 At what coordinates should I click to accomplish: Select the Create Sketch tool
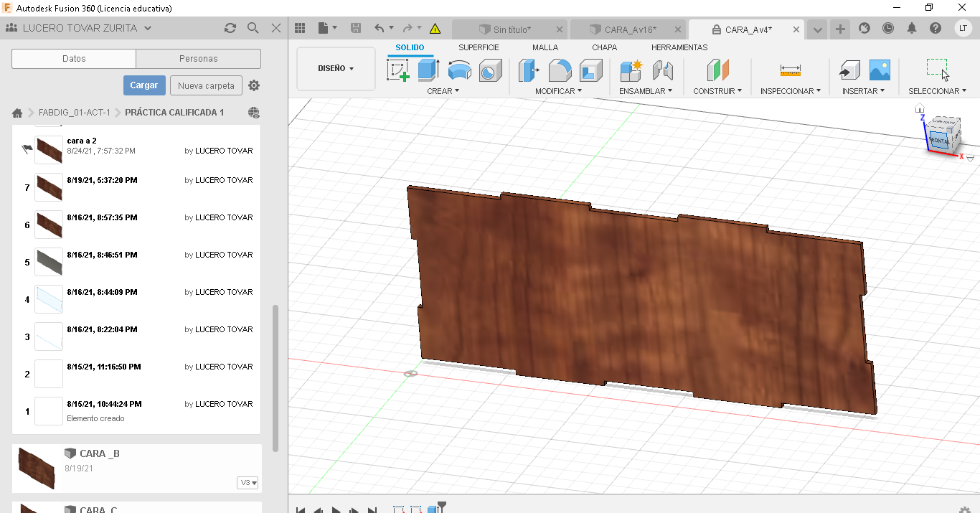(x=397, y=70)
